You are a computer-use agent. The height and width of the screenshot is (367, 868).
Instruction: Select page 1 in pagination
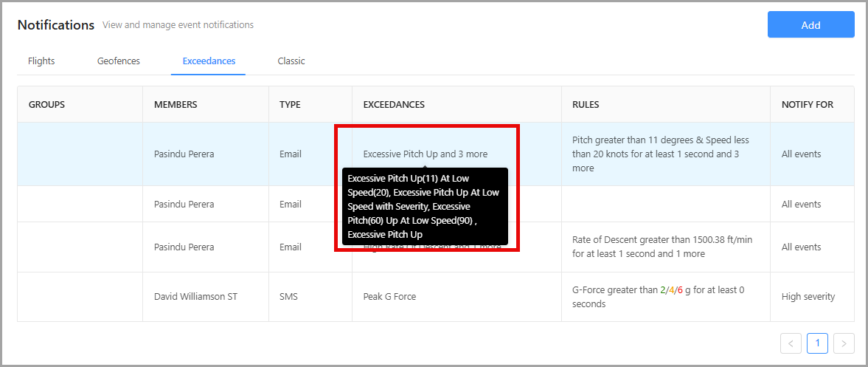(817, 343)
